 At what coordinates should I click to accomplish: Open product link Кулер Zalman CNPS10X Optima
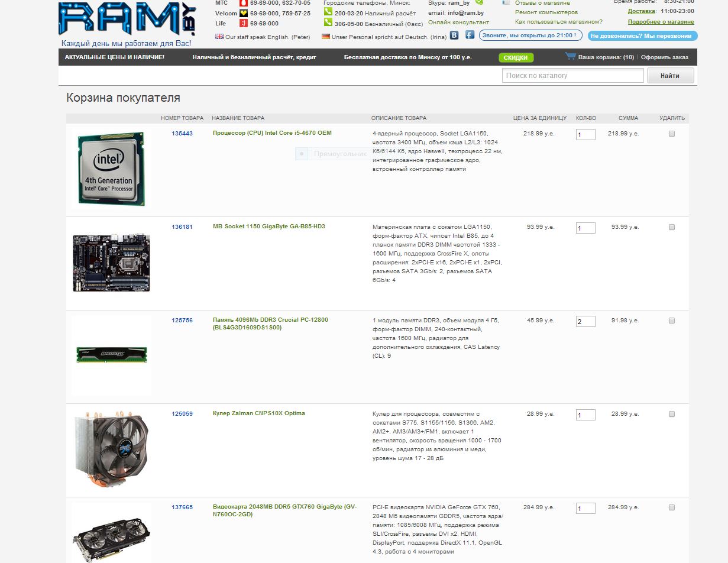pos(259,413)
